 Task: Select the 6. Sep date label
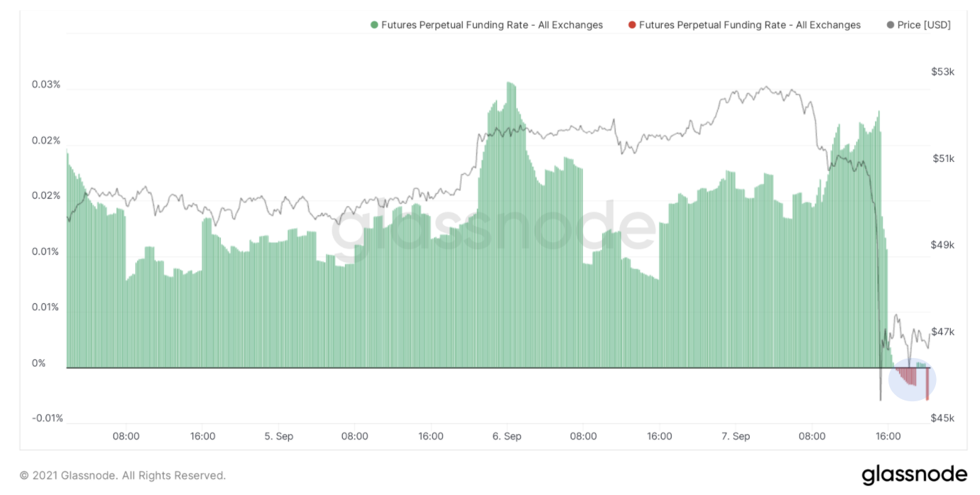(x=506, y=436)
